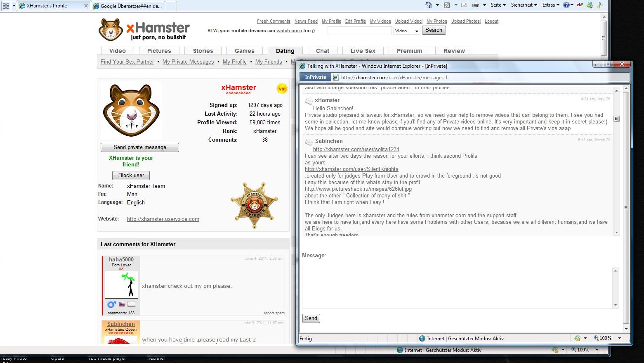Click the IE icon on the popup title bar
Image resolution: width=644 pixels, height=363 pixels.
tap(302, 66)
